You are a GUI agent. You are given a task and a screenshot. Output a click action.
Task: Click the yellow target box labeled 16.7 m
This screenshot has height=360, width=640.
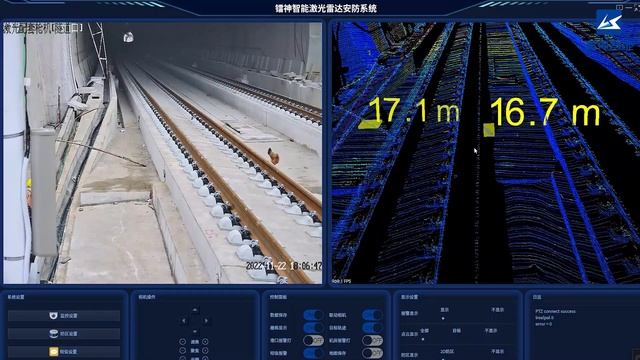489,130
